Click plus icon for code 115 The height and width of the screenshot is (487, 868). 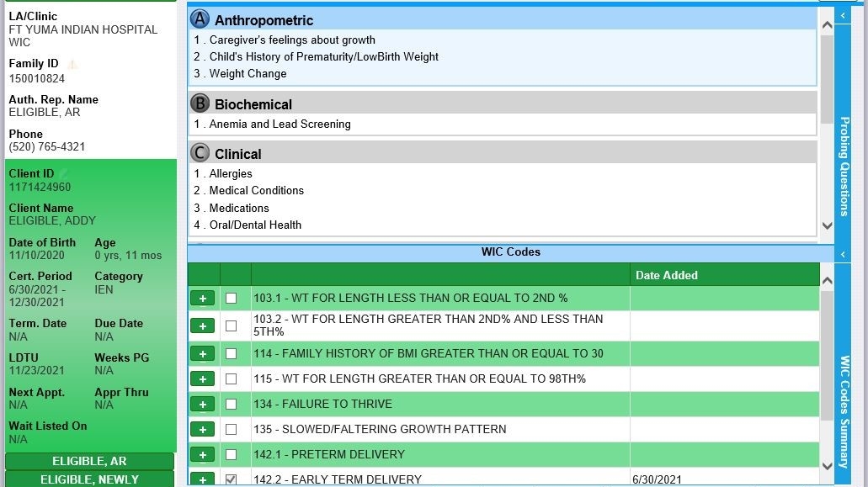click(x=202, y=379)
